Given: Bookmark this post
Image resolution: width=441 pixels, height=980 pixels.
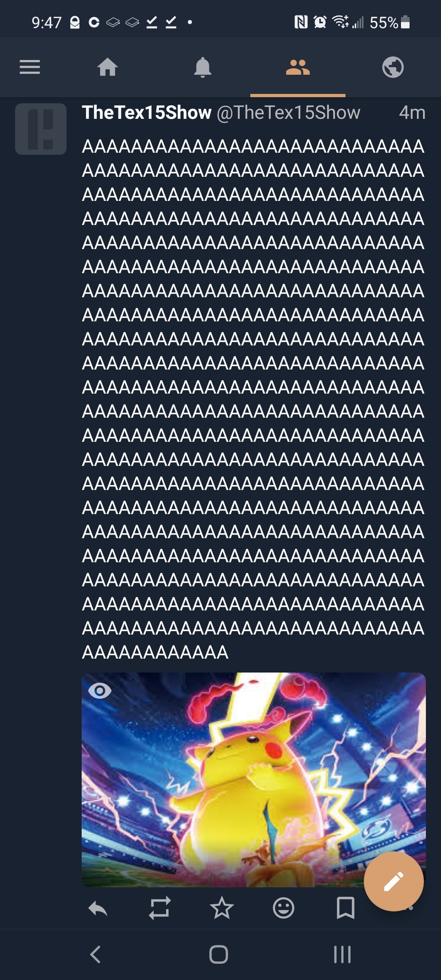Looking at the screenshot, I should (345, 908).
